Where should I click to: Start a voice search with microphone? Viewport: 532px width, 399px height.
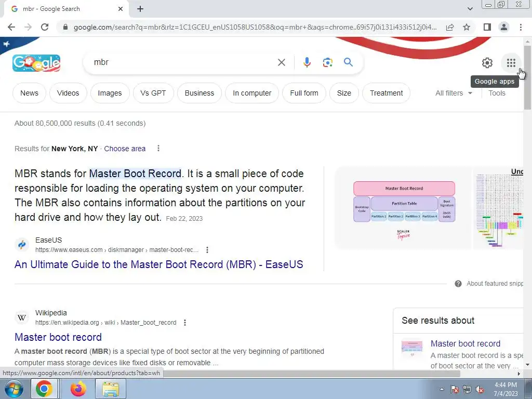pyautogui.click(x=307, y=62)
